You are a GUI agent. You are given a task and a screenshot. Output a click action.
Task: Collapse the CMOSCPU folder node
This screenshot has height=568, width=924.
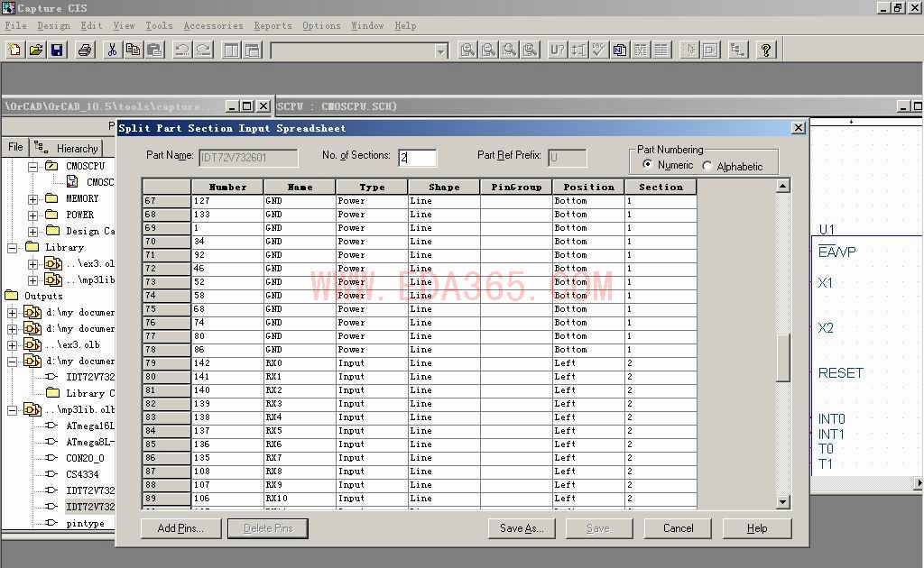point(33,167)
